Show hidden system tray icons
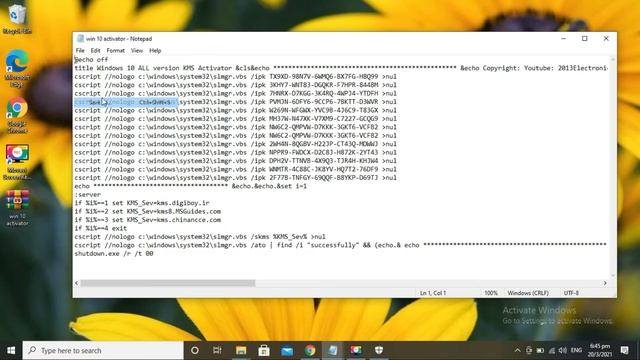This screenshot has width=640, height=360. [517, 350]
